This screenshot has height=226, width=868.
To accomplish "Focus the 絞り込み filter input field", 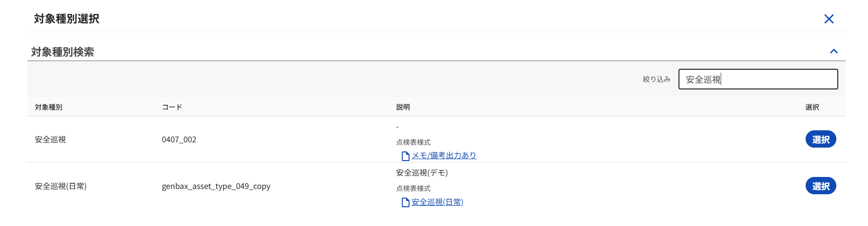I will (x=758, y=79).
